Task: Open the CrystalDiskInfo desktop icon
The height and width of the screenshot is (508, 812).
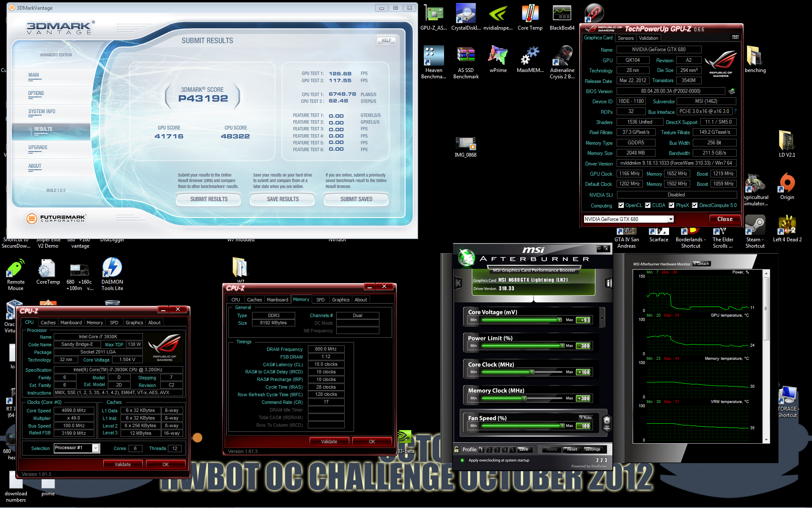Action: 466,17
